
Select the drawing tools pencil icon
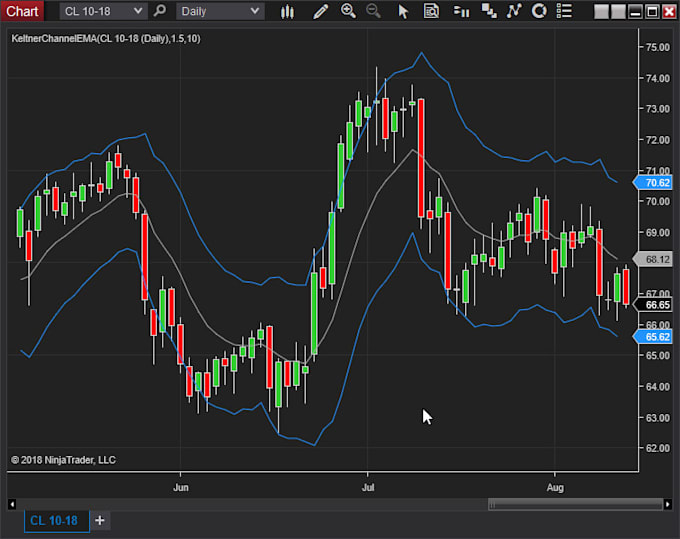(320, 11)
